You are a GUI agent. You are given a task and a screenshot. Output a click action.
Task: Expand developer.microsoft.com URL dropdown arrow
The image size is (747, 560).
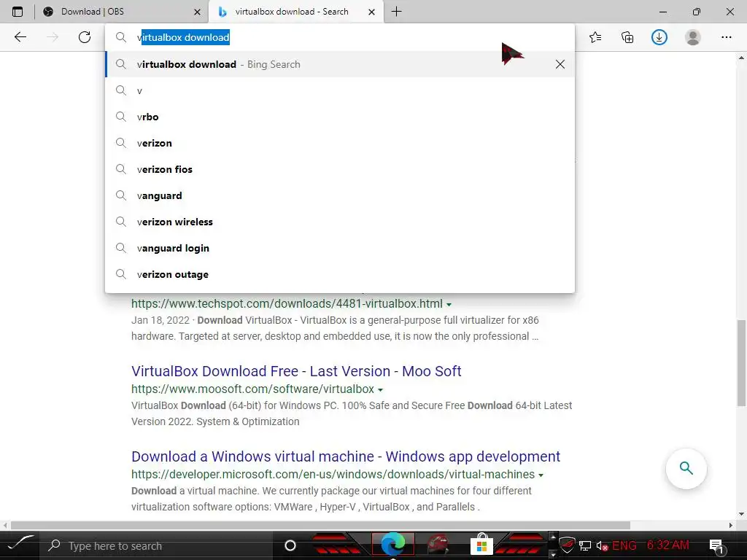coord(541,475)
